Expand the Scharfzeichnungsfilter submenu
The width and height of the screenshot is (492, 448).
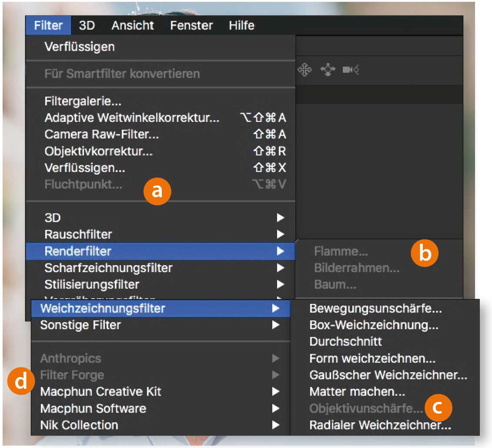pyautogui.click(x=161, y=268)
